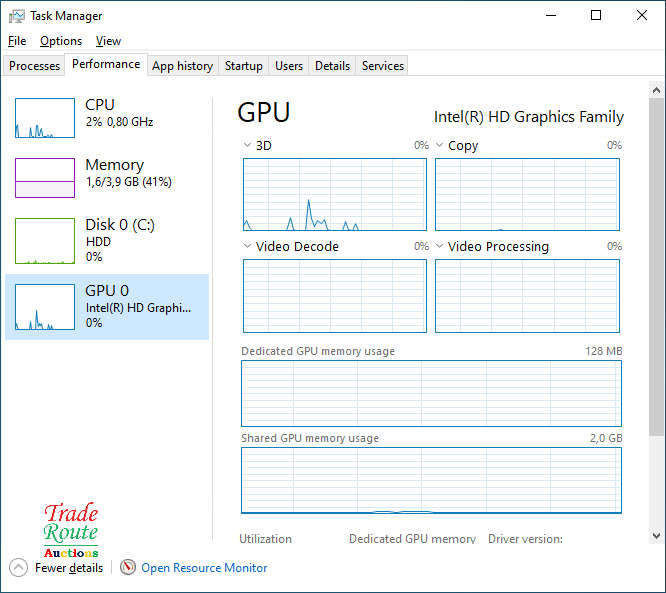Open the View menu
The height and width of the screenshot is (593, 666).
click(x=108, y=41)
